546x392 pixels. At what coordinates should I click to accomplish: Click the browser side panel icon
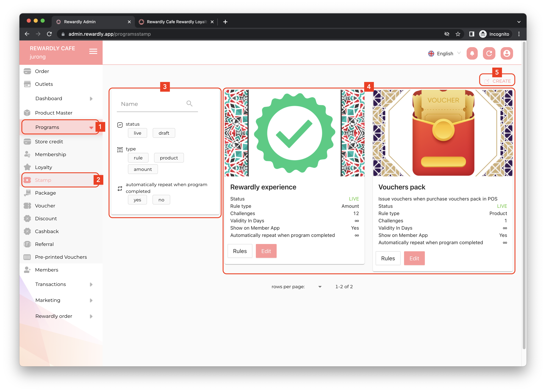tap(471, 34)
